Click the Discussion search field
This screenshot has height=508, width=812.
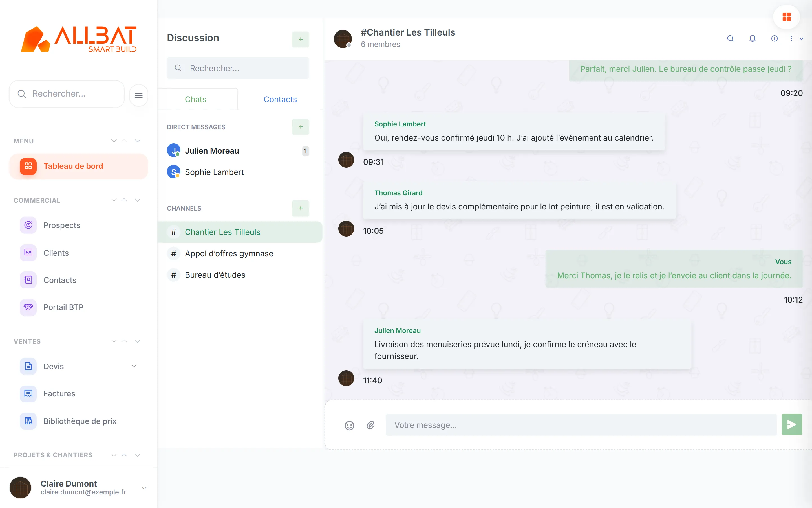[x=238, y=68]
